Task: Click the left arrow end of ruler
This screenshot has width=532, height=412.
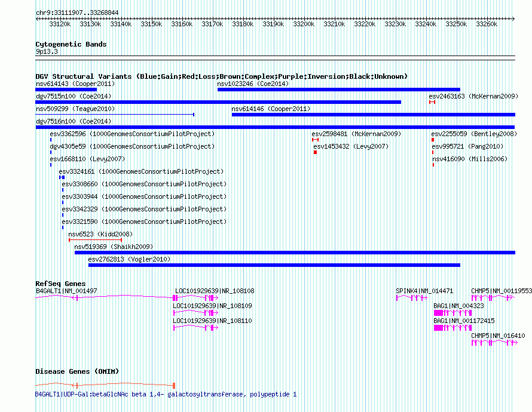Action: click(37, 19)
